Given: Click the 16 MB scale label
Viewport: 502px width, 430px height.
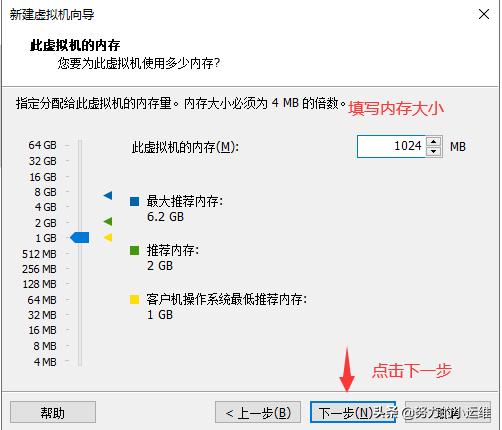Looking at the screenshot, I should coord(43,330).
